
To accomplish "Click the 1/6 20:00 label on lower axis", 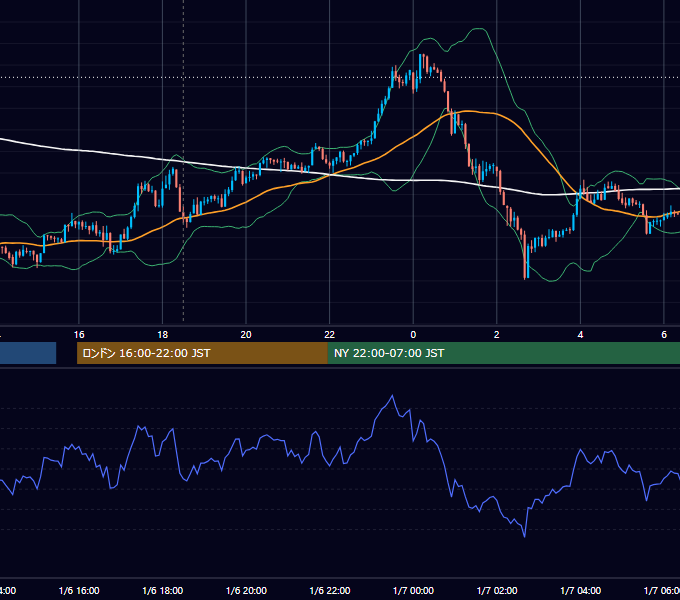I will 246,590.
